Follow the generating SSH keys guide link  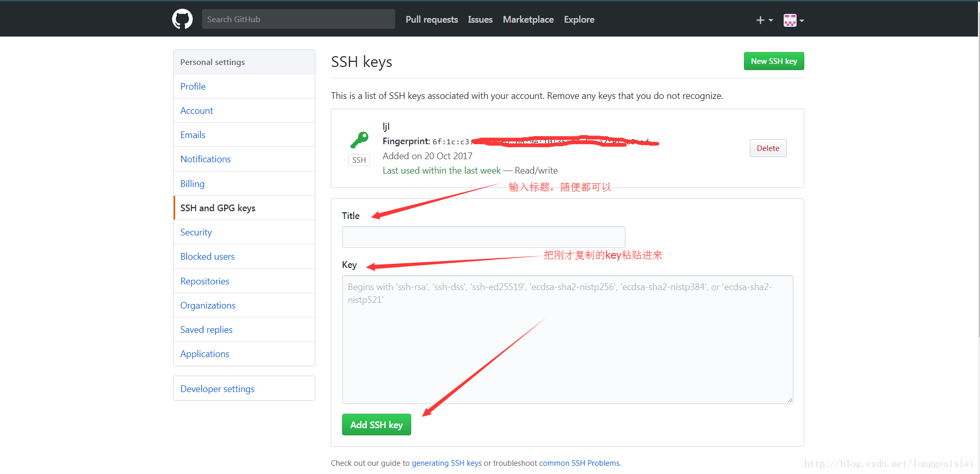pos(446,463)
